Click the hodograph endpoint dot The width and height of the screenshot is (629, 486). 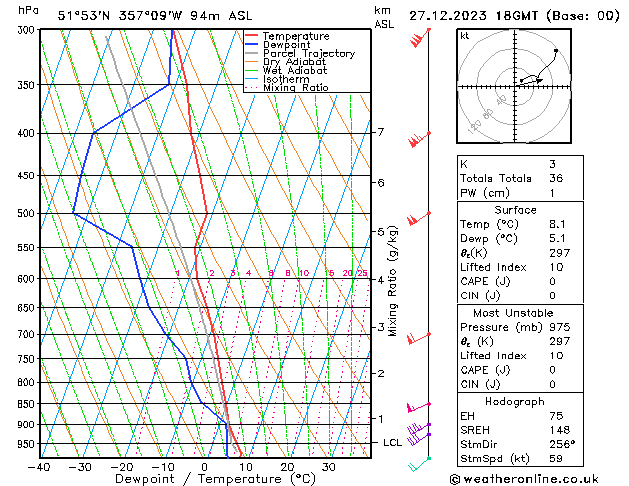[556, 51]
